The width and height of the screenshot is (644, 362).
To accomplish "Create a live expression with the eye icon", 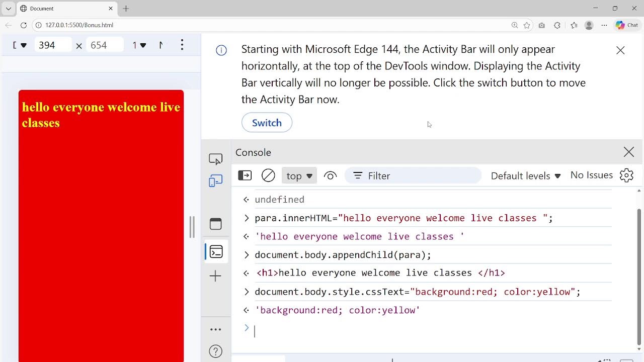I will pos(330,175).
